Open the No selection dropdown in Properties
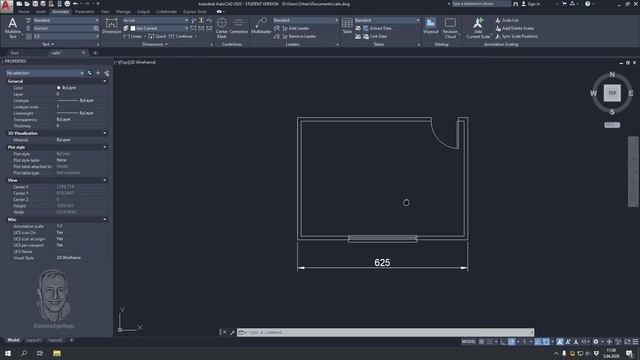 pos(44,73)
